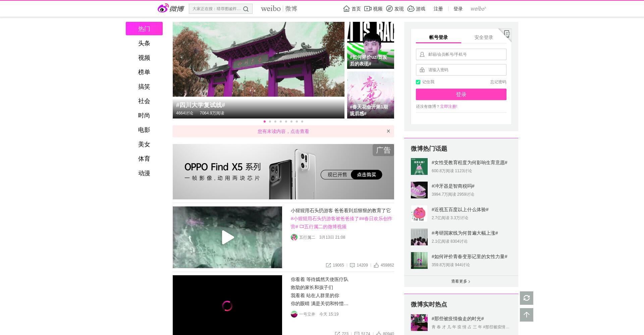Open 游戏 games in top navigation
644x335 pixels.
point(416,9)
